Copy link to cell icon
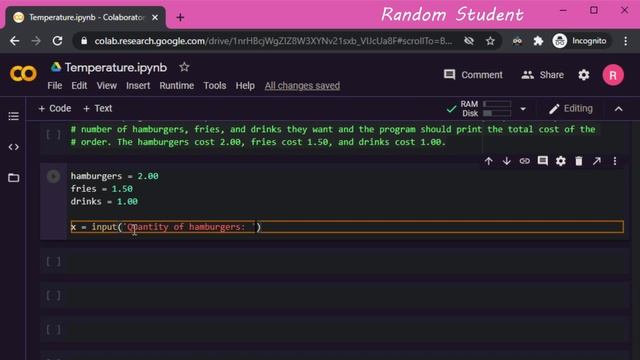This screenshot has width=640, height=360. [524, 161]
